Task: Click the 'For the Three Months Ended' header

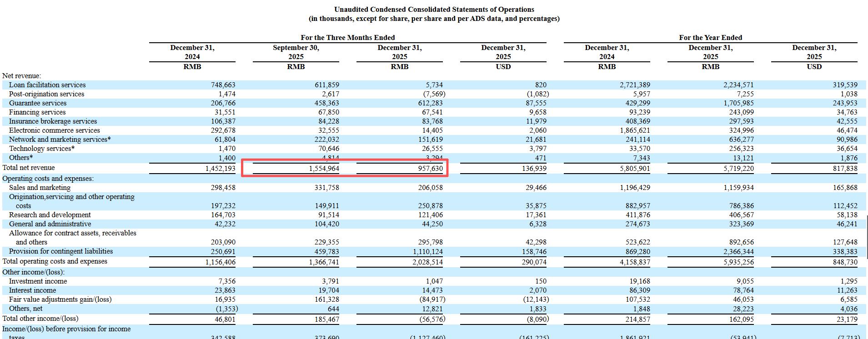Action: pyautogui.click(x=347, y=38)
